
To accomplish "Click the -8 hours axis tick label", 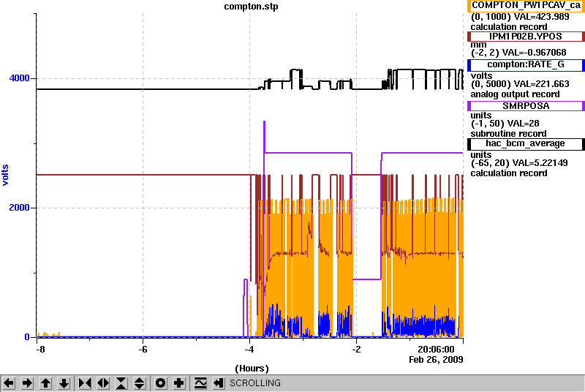I will (40, 350).
